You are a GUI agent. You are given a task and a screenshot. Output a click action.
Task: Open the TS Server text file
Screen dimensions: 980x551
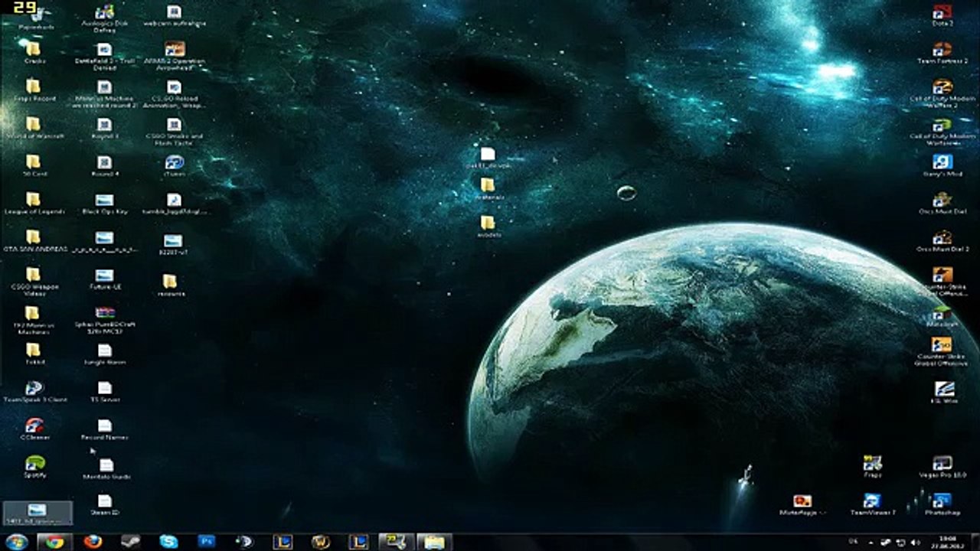click(104, 391)
